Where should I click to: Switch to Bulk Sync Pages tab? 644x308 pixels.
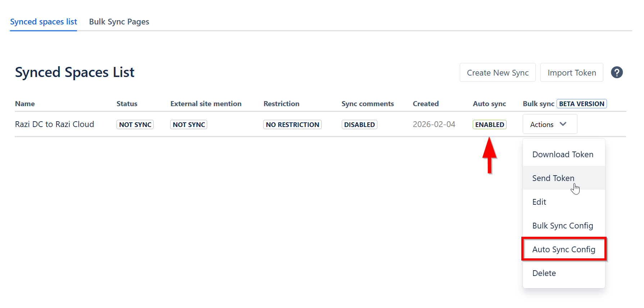pyautogui.click(x=119, y=22)
